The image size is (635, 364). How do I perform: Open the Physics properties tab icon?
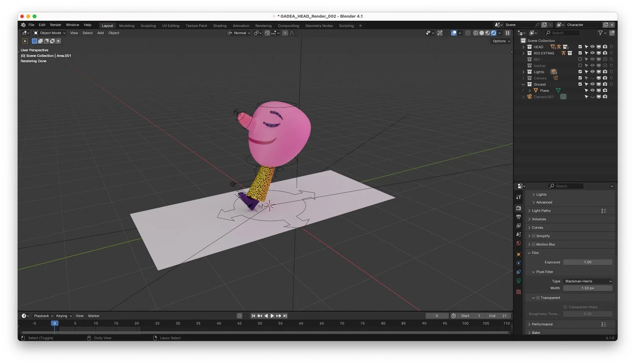coord(519,263)
